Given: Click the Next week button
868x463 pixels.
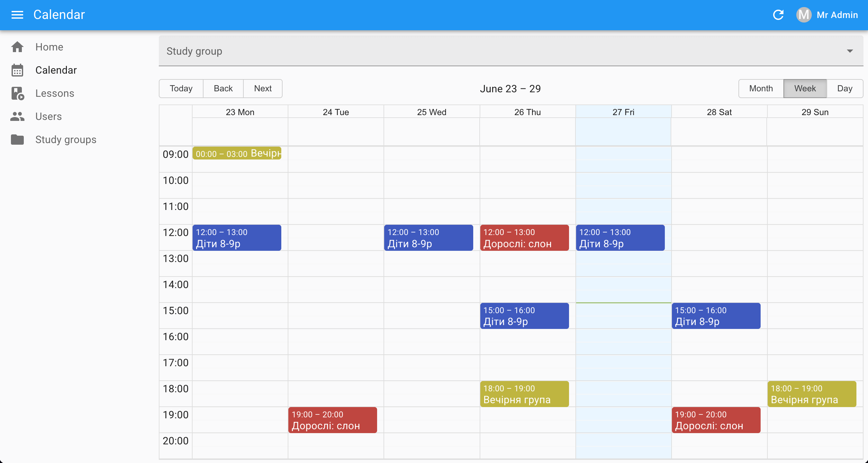Looking at the screenshot, I should (x=262, y=89).
